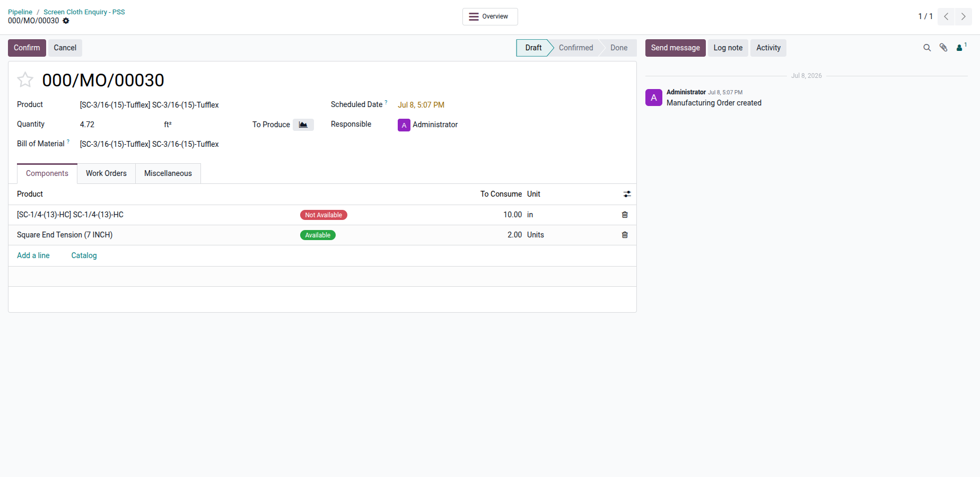Click the Administrator author name in chatter

coord(686,92)
